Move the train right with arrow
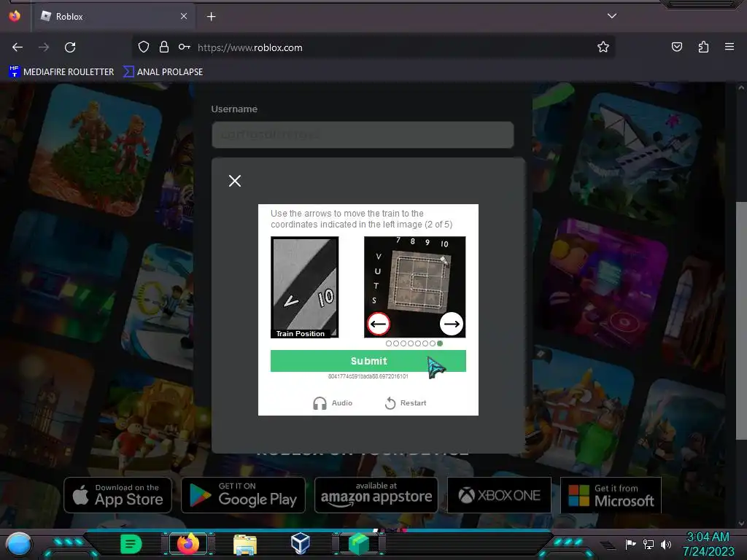The image size is (747, 560). coord(451,324)
